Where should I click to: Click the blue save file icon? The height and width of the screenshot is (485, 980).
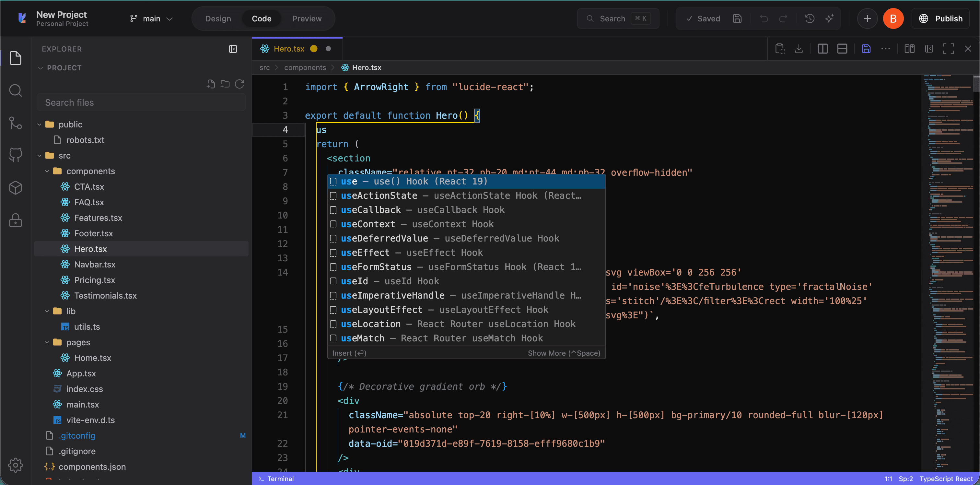[866, 49]
